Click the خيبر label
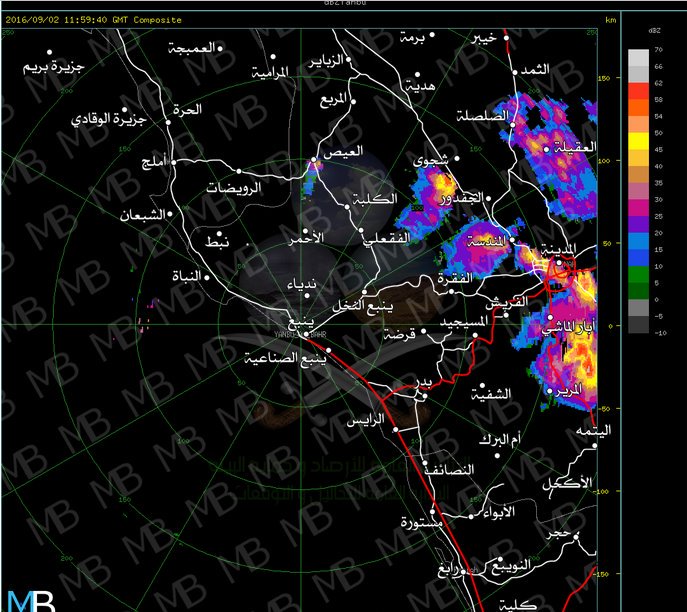The width and height of the screenshot is (687, 612). [x=484, y=39]
